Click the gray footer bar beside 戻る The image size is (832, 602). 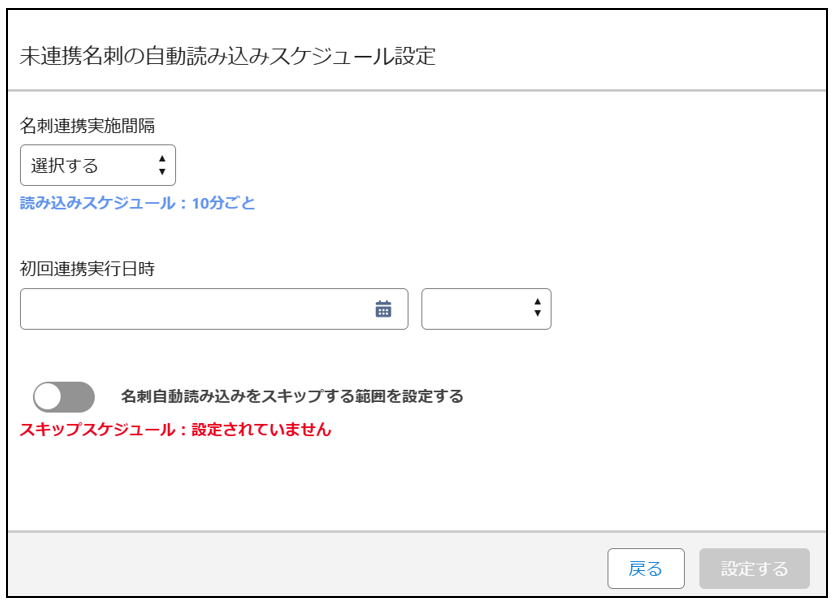[x=307, y=564]
